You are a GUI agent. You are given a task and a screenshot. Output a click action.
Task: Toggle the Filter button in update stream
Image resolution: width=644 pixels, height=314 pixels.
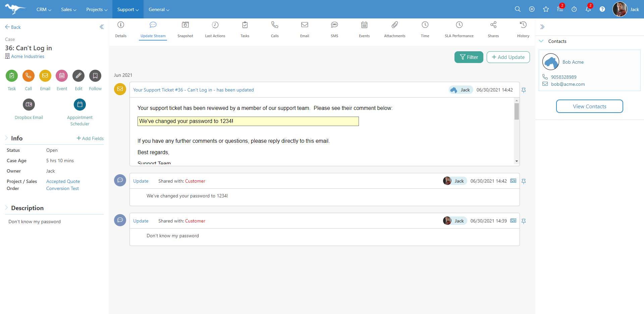469,57
